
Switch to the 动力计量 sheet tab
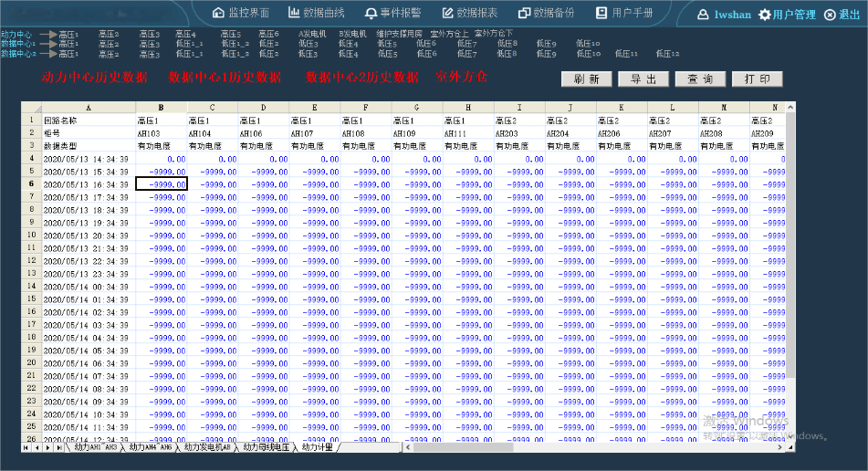point(318,447)
